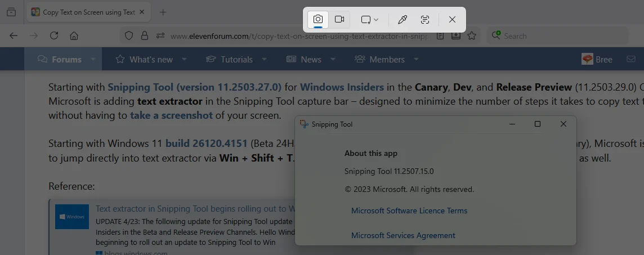Go to browser home page
This screenshot has height=255, width=644.
(74, 35)
